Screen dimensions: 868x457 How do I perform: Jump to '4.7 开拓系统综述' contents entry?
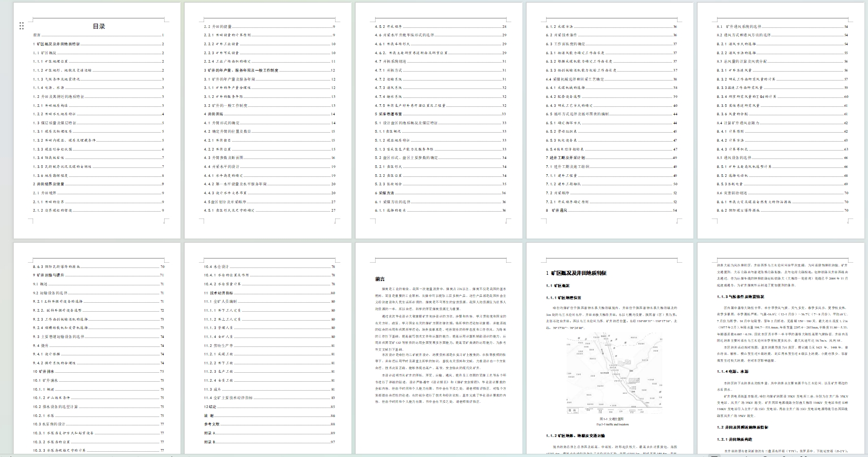440,62
